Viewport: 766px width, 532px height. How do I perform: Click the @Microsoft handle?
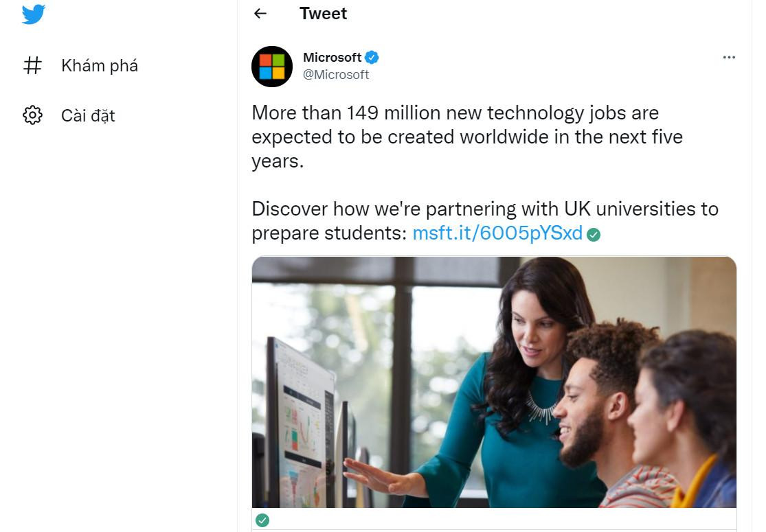[x=336, y=74]
